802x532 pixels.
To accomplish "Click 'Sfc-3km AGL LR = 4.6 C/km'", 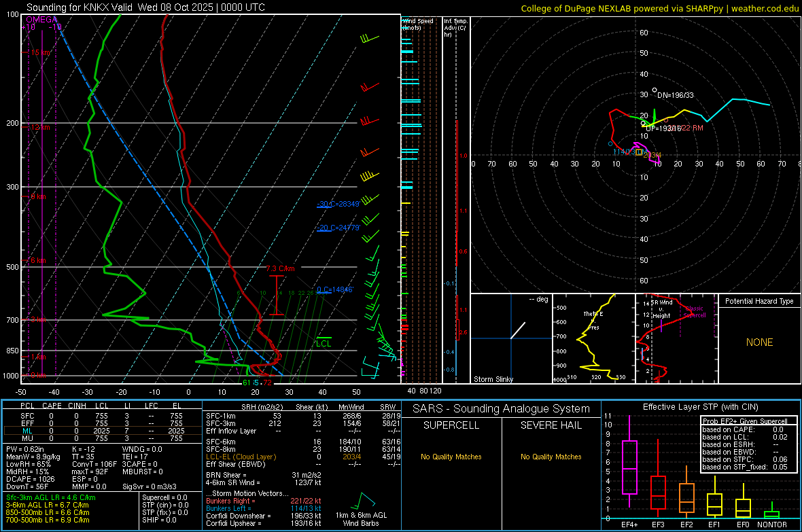I will pos(51,497).
